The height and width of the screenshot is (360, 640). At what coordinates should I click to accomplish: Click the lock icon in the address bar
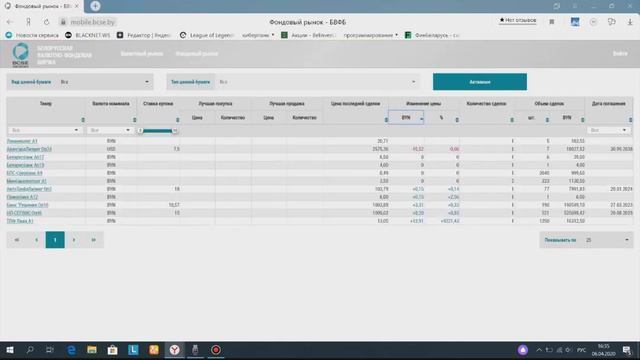63,22
